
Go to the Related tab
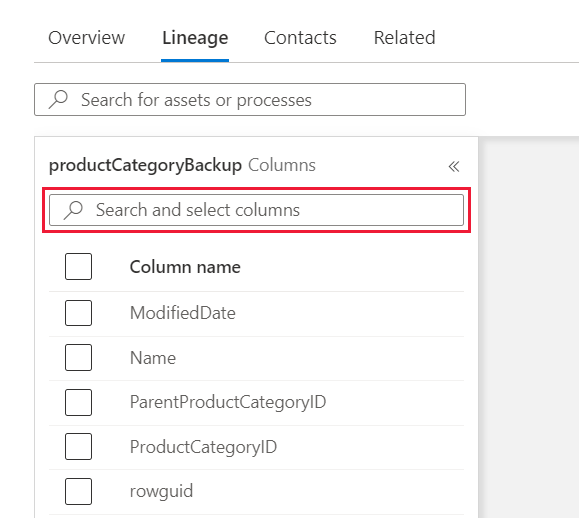405,38
